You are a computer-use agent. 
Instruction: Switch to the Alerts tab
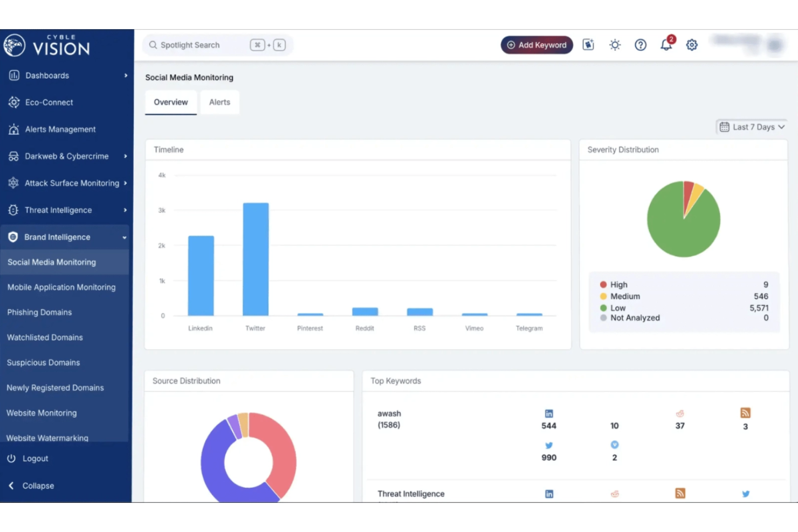coord(219,102)
